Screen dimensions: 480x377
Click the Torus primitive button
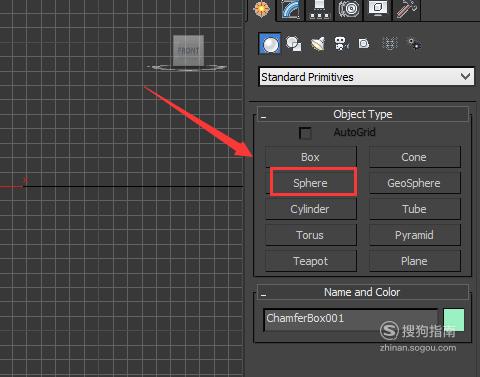[x=311, y=235]
